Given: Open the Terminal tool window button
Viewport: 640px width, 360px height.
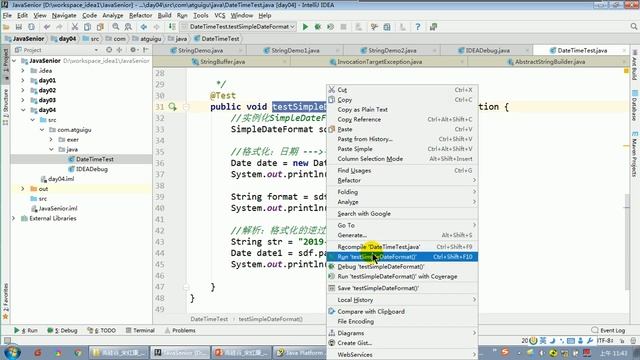Looking at the screenshot, I should 140,331.
